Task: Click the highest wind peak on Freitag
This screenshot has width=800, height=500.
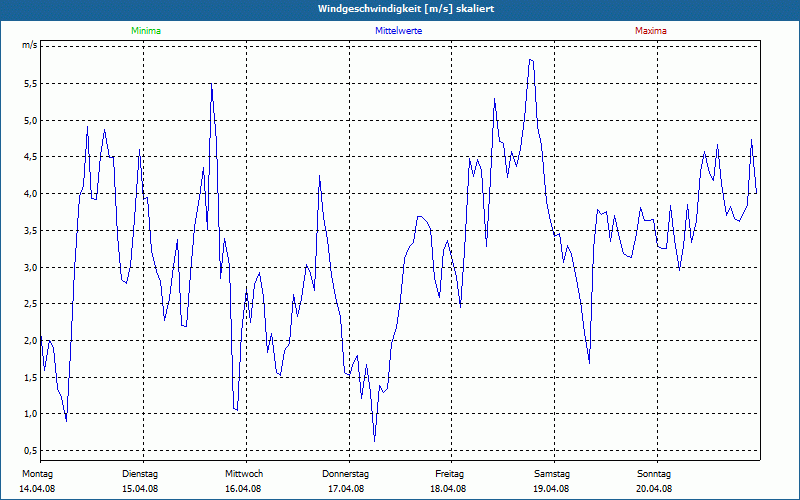Action: (x=531, y=60)
